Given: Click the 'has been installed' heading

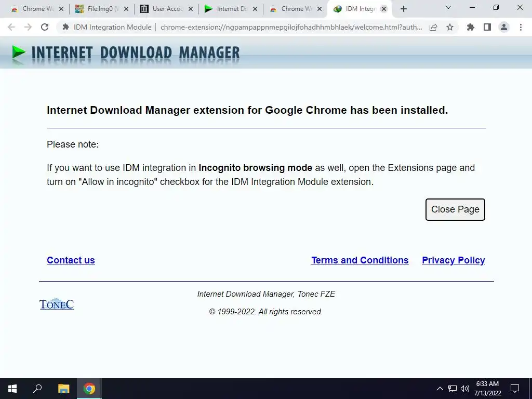Looking at the screenshot, I should (399, 110).
